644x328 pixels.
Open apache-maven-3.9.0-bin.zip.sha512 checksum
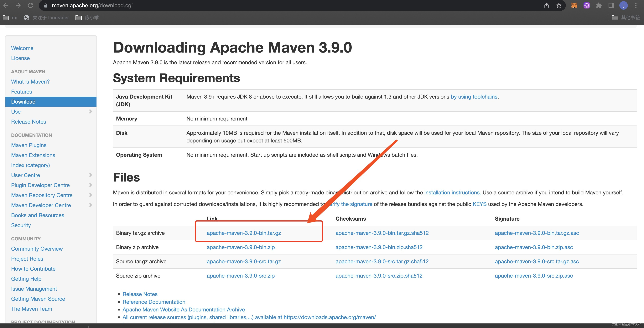click(x=379, y=247)
